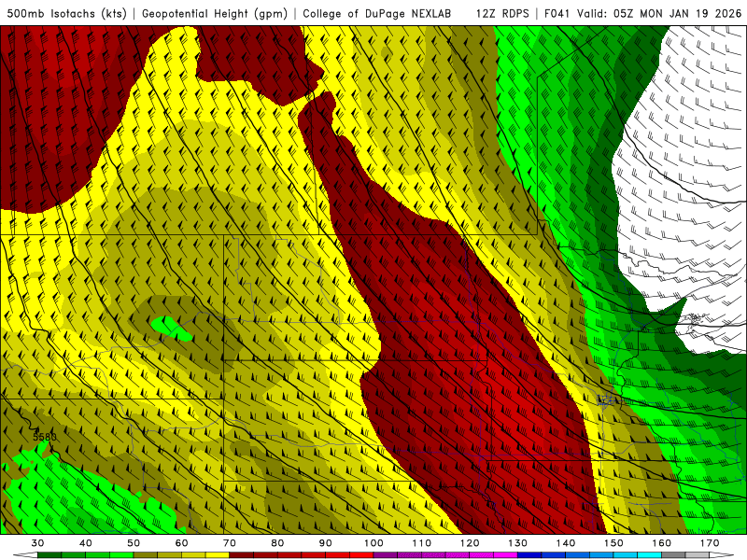Click the '40' legend scale value
Screen dimensions: 747x560
point(86,543)
